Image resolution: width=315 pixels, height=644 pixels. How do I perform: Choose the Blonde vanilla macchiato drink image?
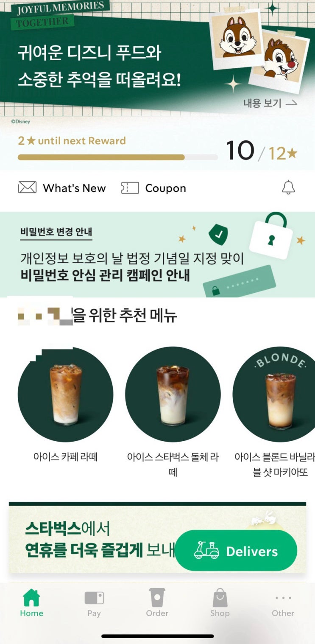coord(274,394)
